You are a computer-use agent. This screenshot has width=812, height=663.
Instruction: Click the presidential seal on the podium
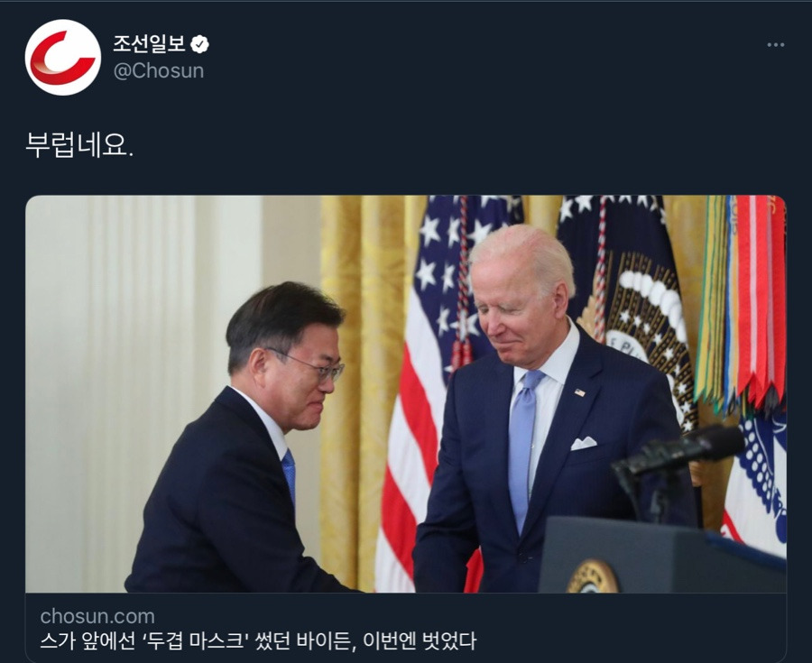coord(593,577)
